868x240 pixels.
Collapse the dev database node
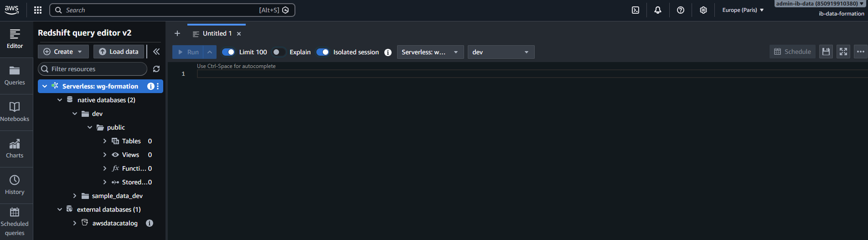[75, 114]
